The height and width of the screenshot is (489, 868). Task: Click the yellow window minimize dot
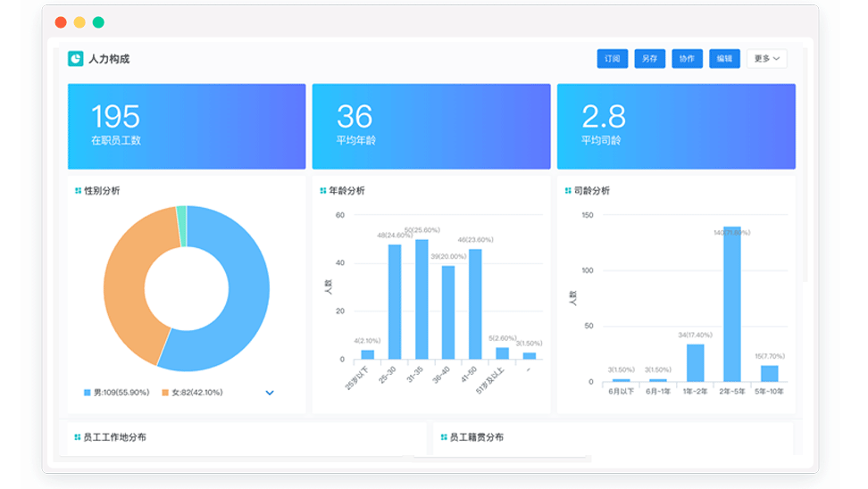coord(79,22)
